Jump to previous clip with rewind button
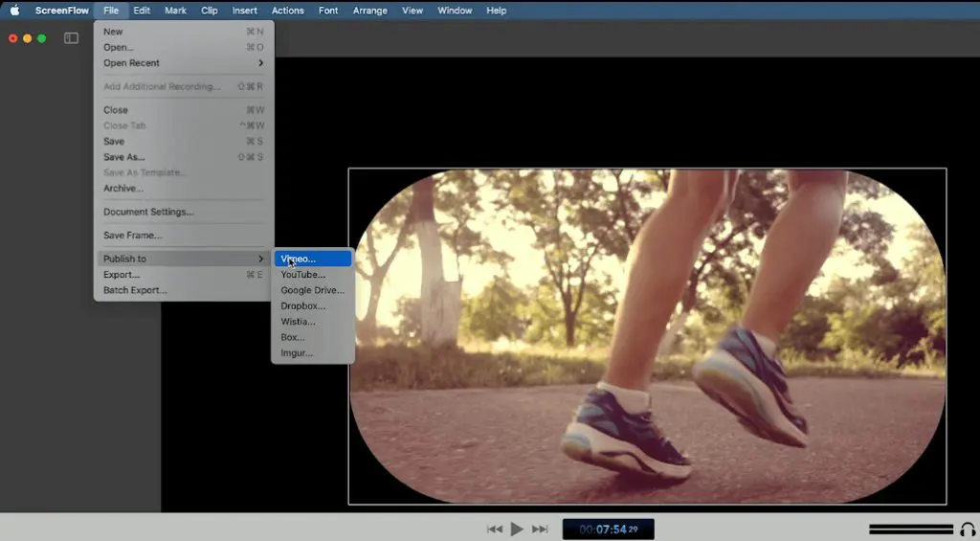 pos(495,530)
